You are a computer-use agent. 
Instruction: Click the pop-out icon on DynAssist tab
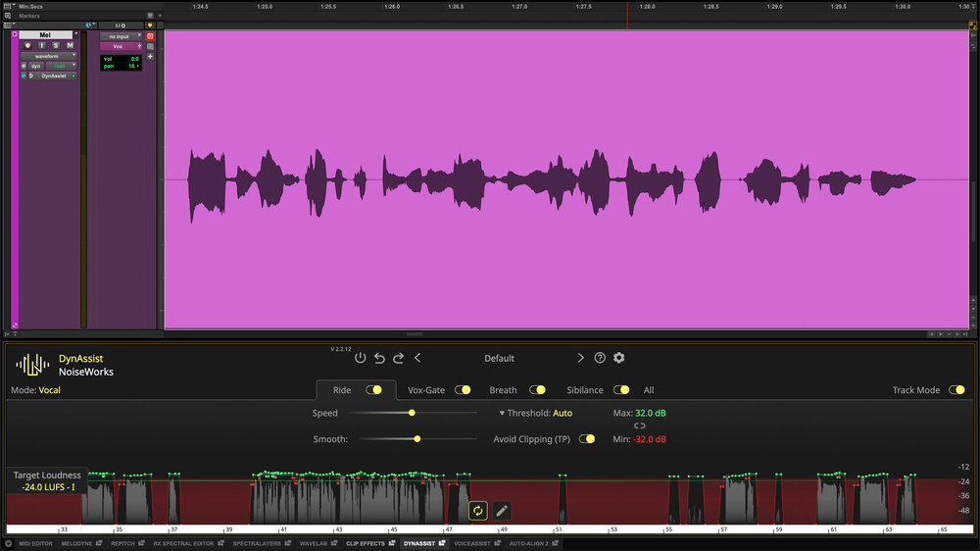point(442,543)
